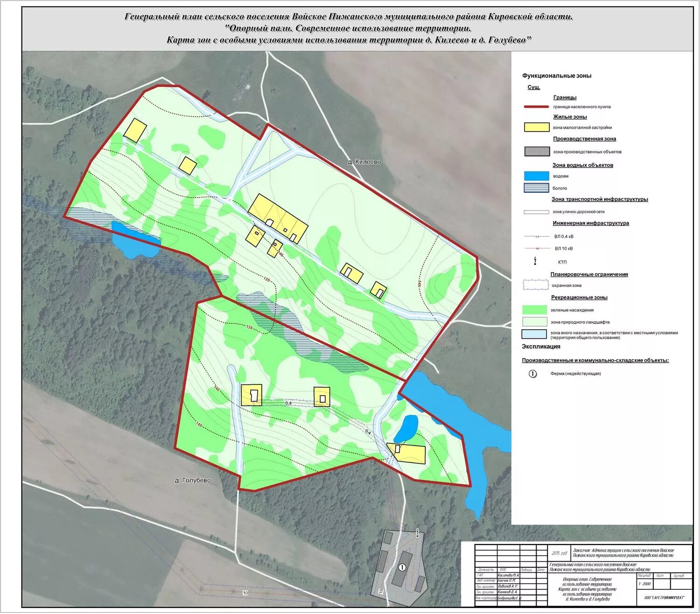Screen dimensions: 700x614
Task: Click the 'Сущ.' legend subheading
Action: click(534, 88)
